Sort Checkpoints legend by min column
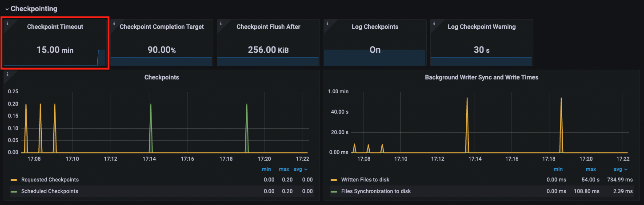644x205 pixels. [x=266, y=169]
